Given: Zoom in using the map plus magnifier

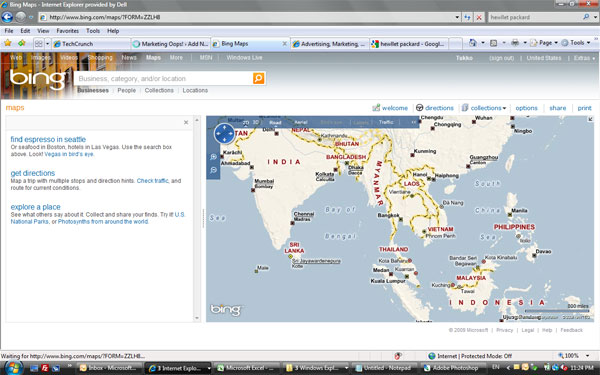Looking at the screenshot, I should point(214,157).
